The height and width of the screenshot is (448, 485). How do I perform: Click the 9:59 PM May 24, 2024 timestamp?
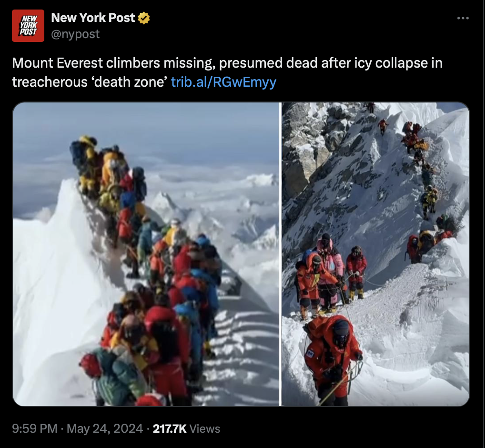tap(77, 428)
